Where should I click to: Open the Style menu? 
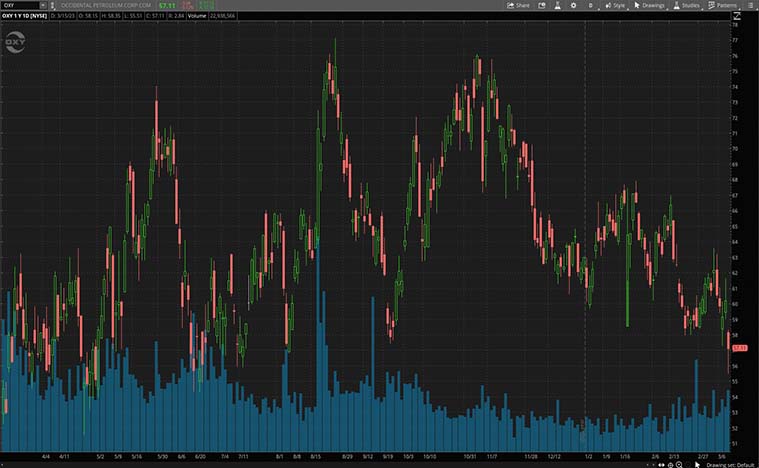coord(615,5)
